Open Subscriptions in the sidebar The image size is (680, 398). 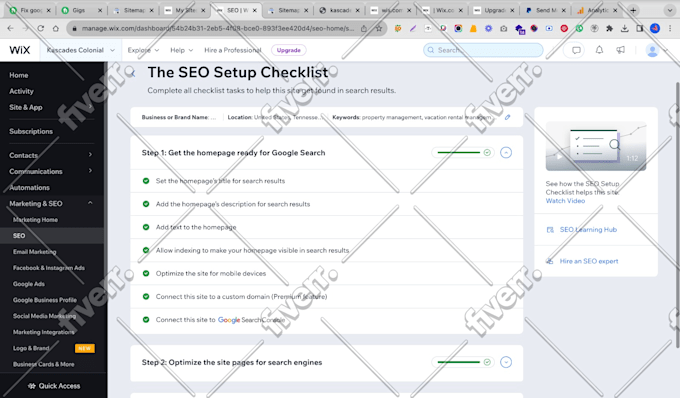coord(31,131)
